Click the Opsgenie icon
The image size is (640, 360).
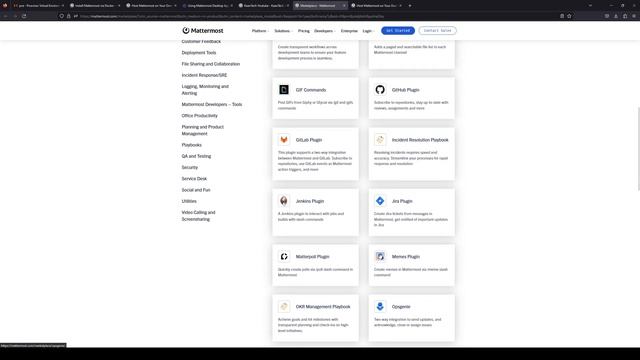380,307
